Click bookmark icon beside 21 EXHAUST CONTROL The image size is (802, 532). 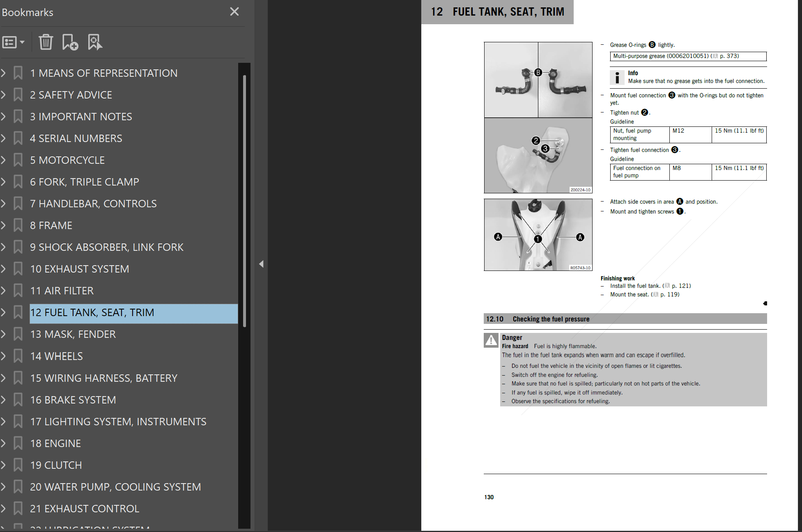(x=18, y=509)
